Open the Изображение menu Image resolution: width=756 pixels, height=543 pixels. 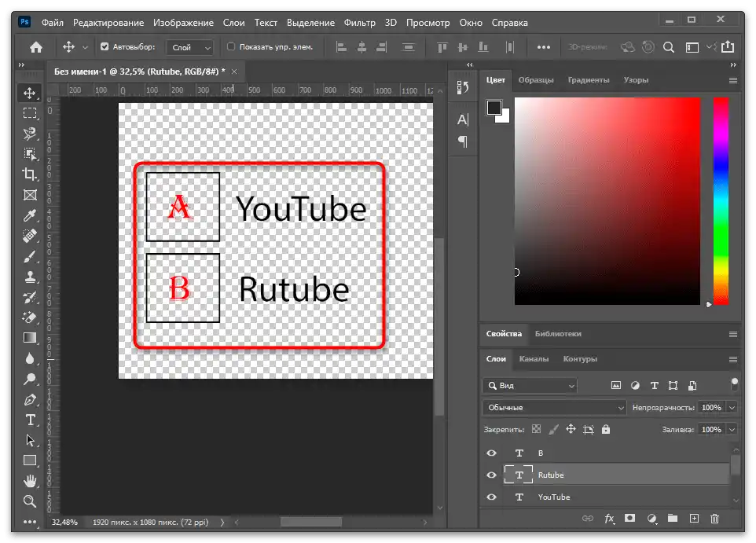click(x=183, y=23)
